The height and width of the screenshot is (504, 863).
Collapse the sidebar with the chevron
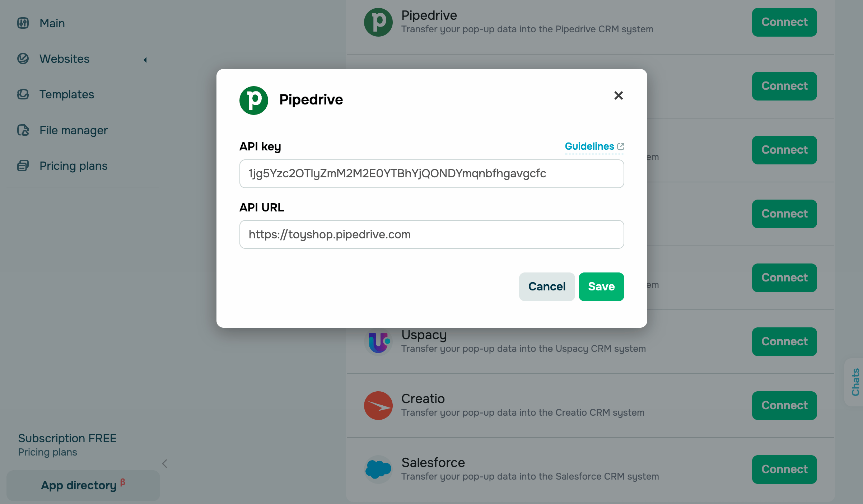[x=165, y=463]
